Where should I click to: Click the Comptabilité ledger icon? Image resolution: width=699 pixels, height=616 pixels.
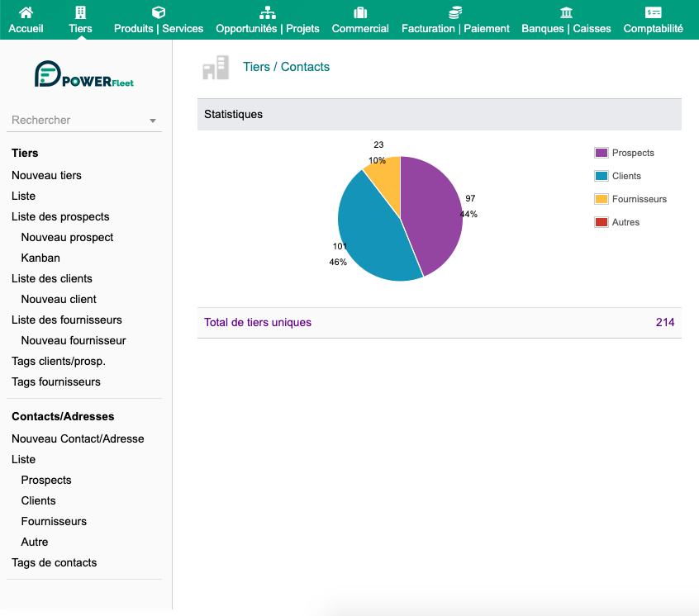pyautogui.click(x=653, y=12)
